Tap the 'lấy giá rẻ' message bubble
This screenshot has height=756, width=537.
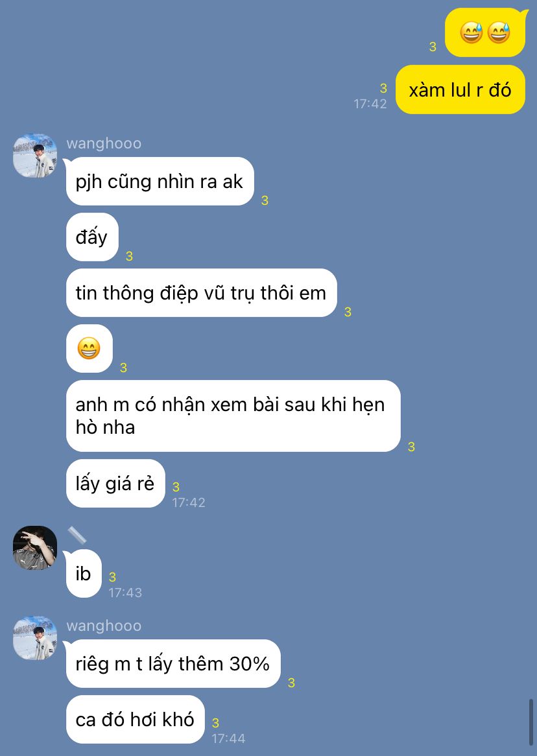[x=115, y=484]
